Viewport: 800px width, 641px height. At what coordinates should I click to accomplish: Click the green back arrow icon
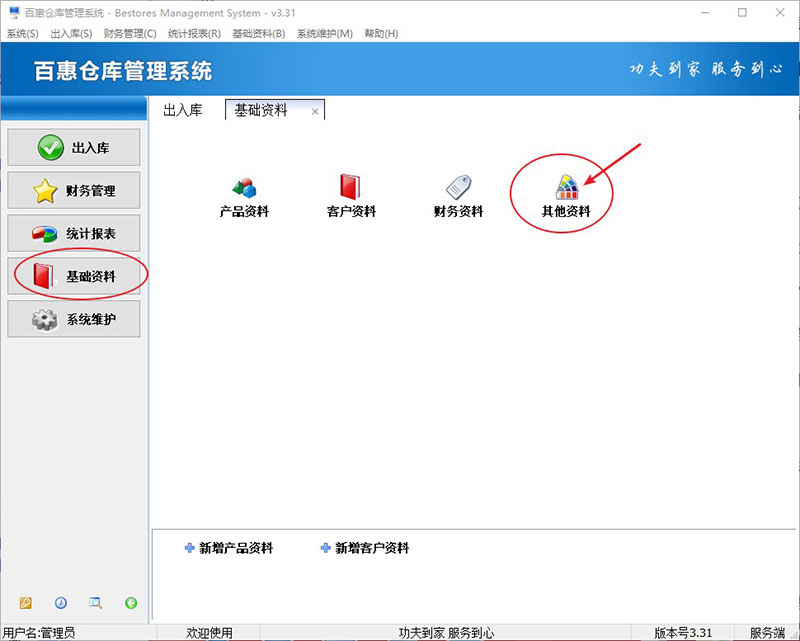click(131, 602)
